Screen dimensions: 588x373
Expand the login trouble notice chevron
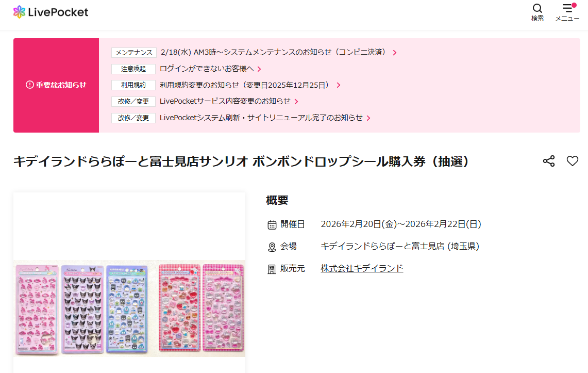259,69
